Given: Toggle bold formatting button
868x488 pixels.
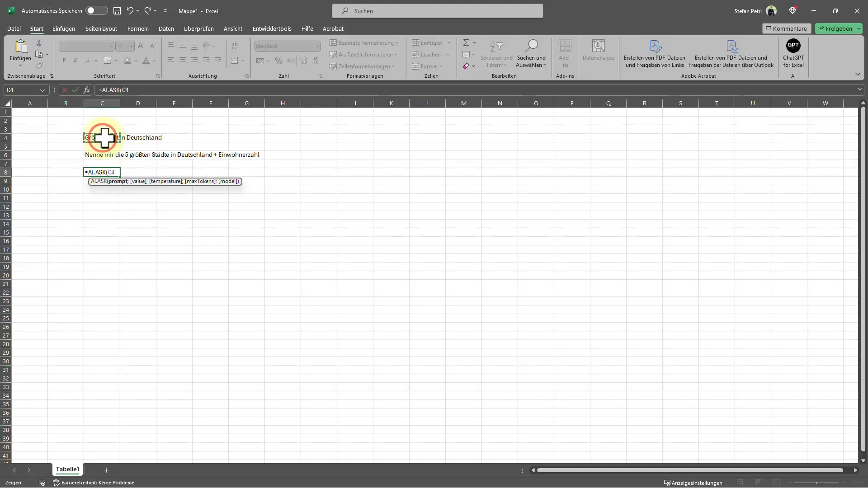Looking at the screenshot, I should coord(64,60).
